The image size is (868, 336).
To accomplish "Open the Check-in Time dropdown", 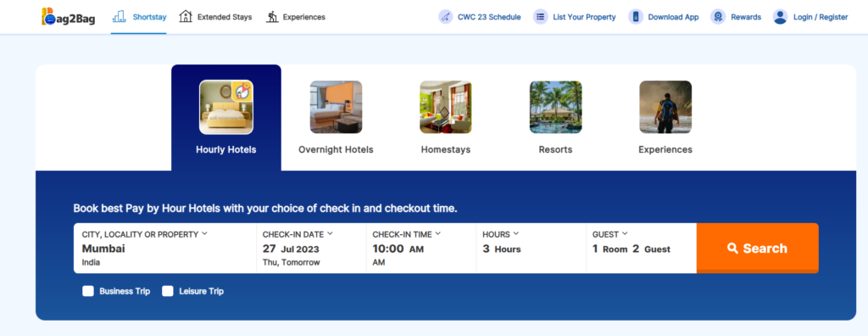I will pos(420,248).
